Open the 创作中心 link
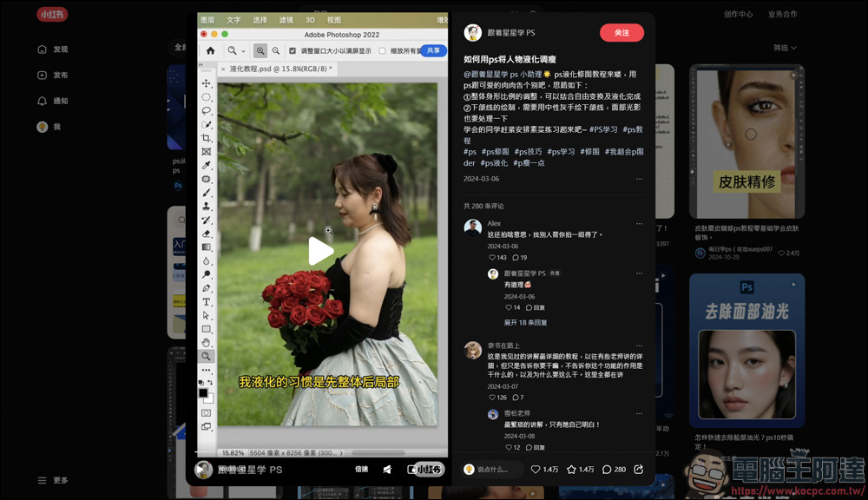The height and width of the screenshot is (500, 868). [x=738, y=15]
